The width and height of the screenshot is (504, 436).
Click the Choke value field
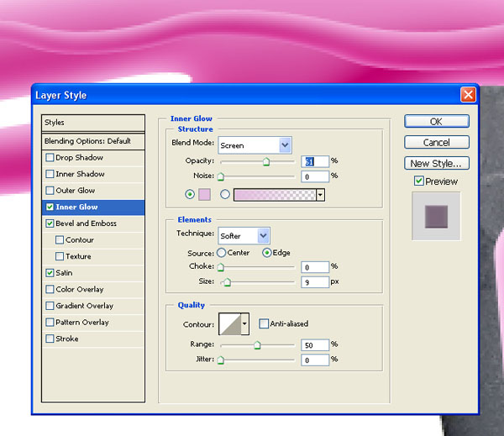click(x=315, y=267)
